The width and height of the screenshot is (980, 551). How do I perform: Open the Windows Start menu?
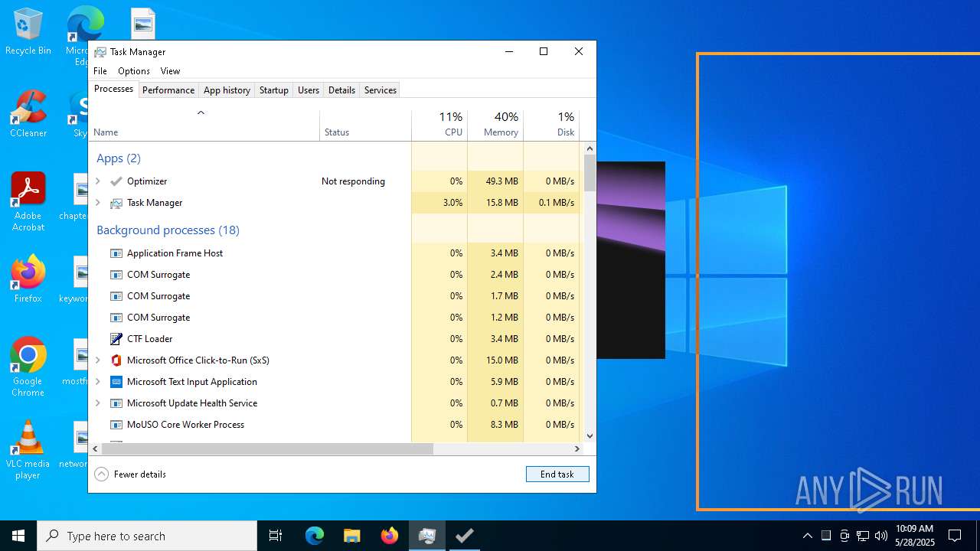coord(18,536)
